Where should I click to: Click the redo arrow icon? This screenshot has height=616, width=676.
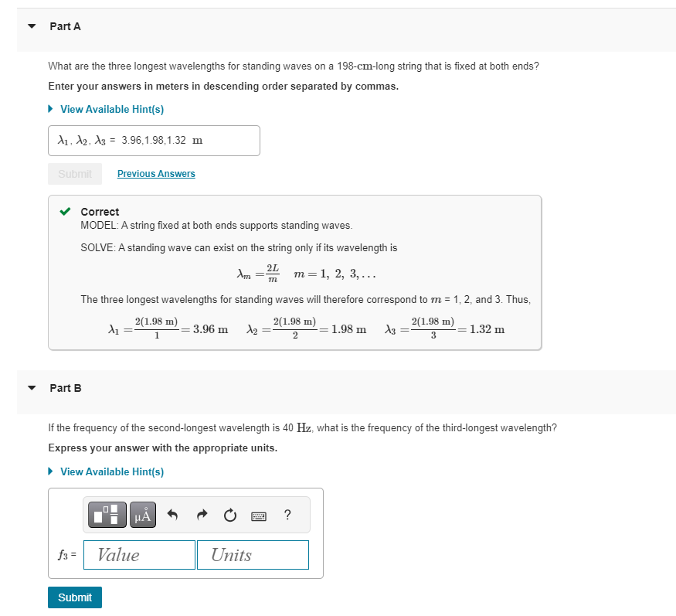tap(202, 515)
